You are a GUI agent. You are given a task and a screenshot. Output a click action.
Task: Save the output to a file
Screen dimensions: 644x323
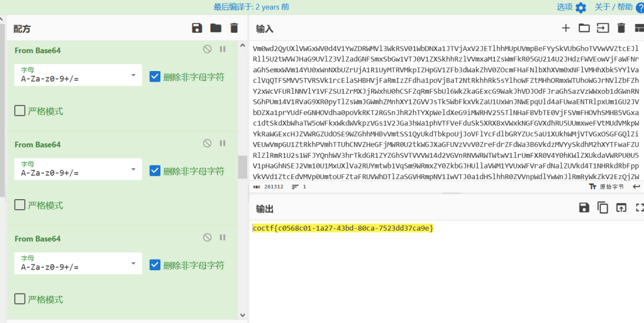tap(584, 207)
